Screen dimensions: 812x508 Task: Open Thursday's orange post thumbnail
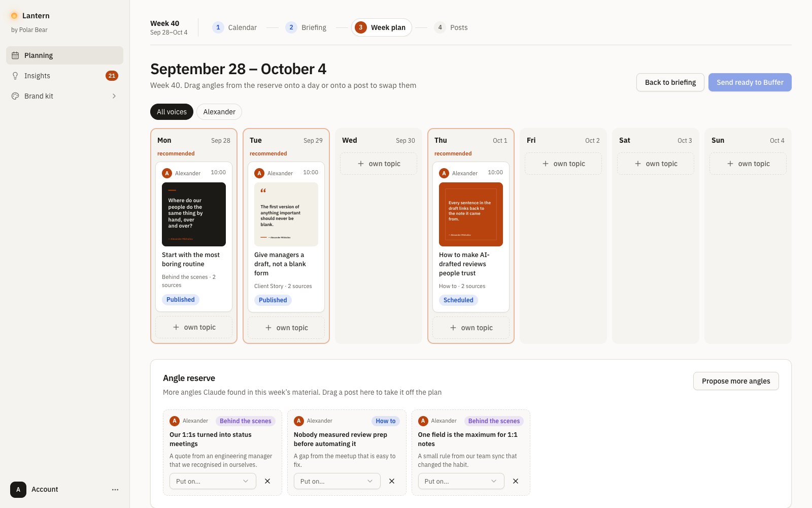point(471,214)
